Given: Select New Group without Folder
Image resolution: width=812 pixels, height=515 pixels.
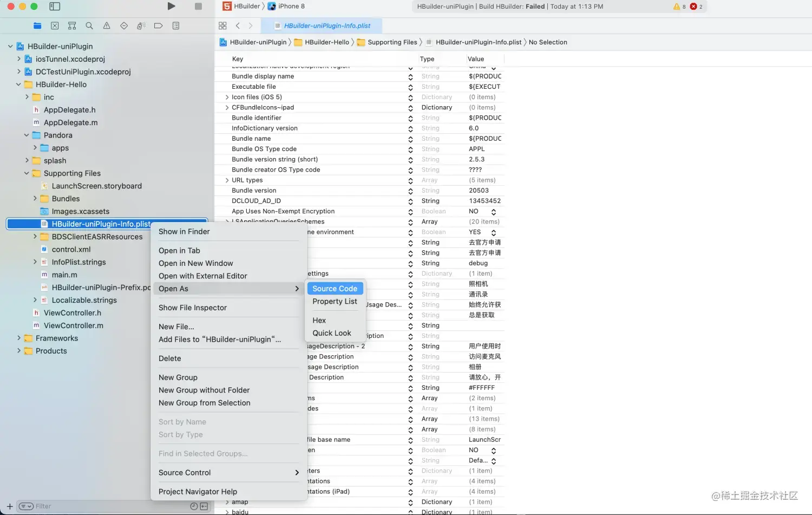Looking at the screenshot, I should pyautogui.click(x=228, y=390).
